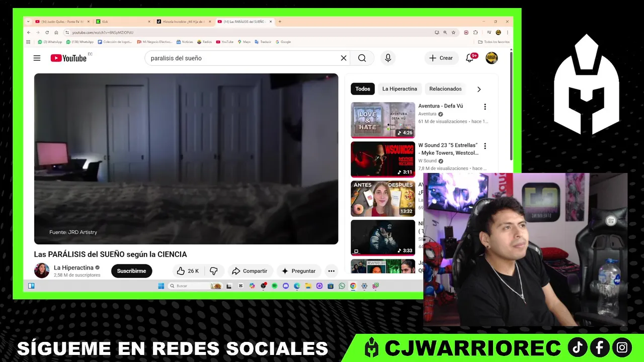This screenshot has width=644, height=362.
Task: Open options for Aventura - Defa Vú
Action: coord(485,107)
